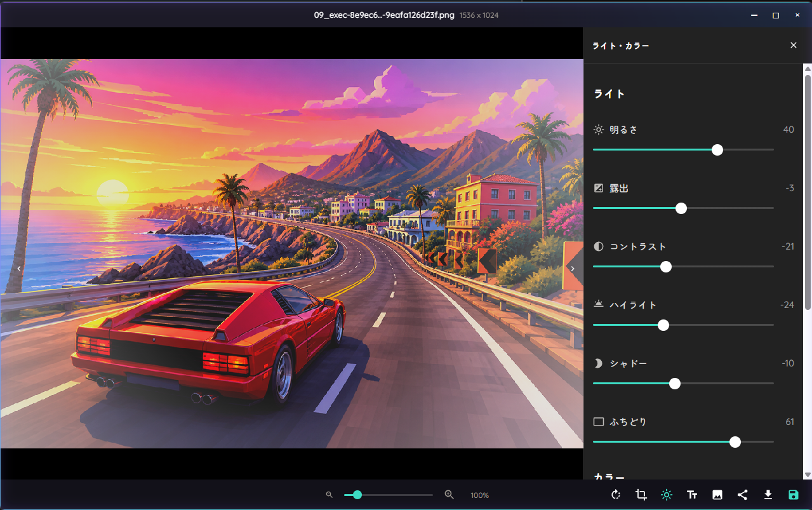812x510 pixels.
Task: Toggle the light and color adjustment tool
Action: pos(667,495)
